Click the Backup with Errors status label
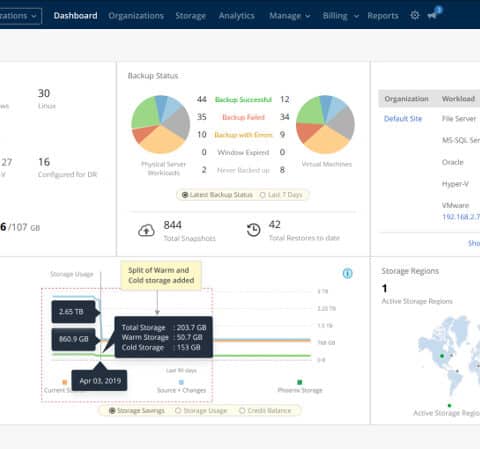The height and width of the screenshot is (449, 480). 243,135
